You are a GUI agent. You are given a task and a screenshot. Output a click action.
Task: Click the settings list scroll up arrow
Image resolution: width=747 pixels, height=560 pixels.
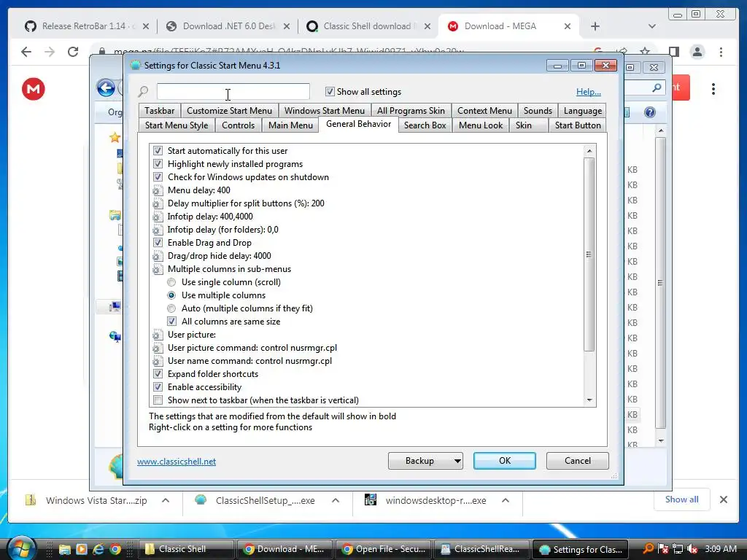click(x=589, y=151)
